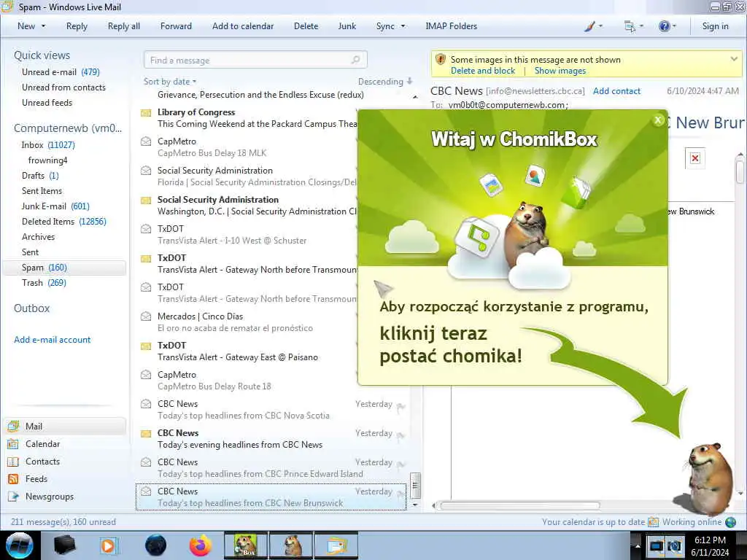
Task: Open Firefox from the taskbar
Action: point(201,545)
